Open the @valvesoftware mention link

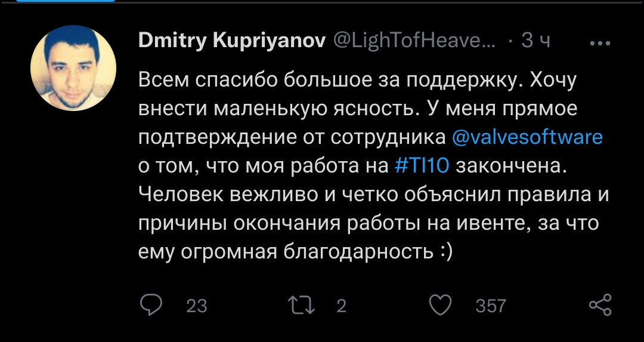tap(527, 137)
